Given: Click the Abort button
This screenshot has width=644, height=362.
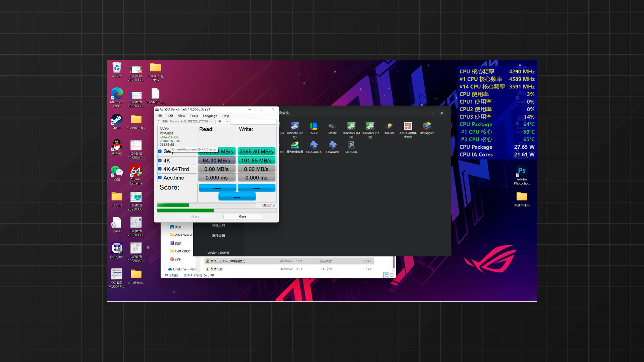Looking at the screenshot, I should click(243, 217).
